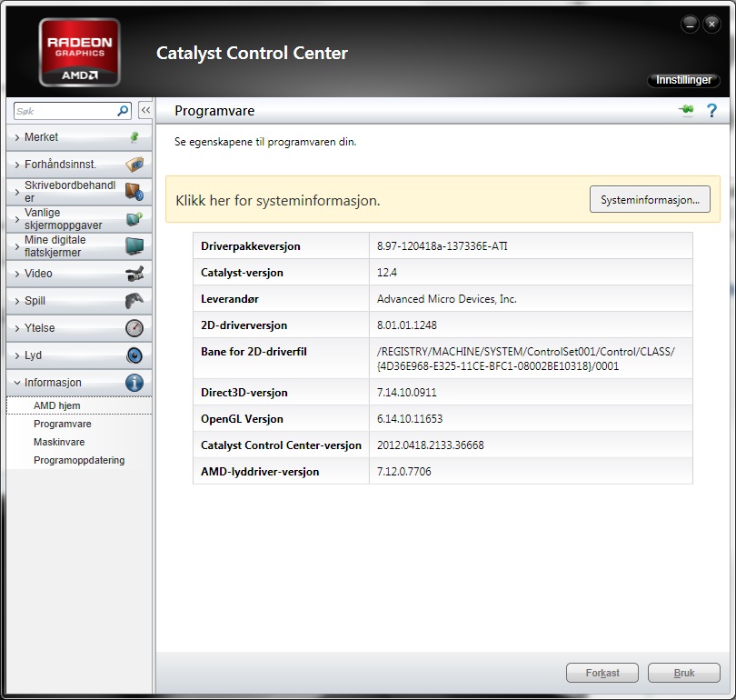
Task: Click the 2D-driverversjon value 8.01.01.1248
Action: pyautogui.click(x=406, y=325)
